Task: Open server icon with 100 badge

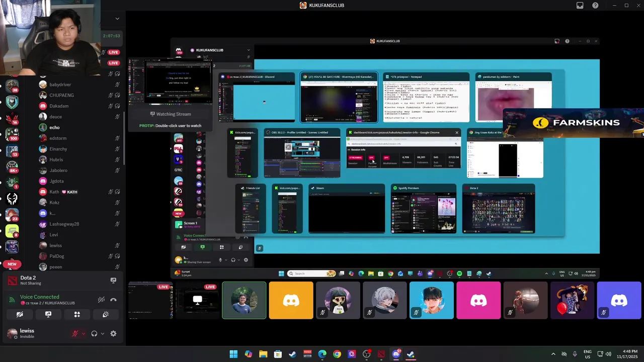Action: [12, 134]
